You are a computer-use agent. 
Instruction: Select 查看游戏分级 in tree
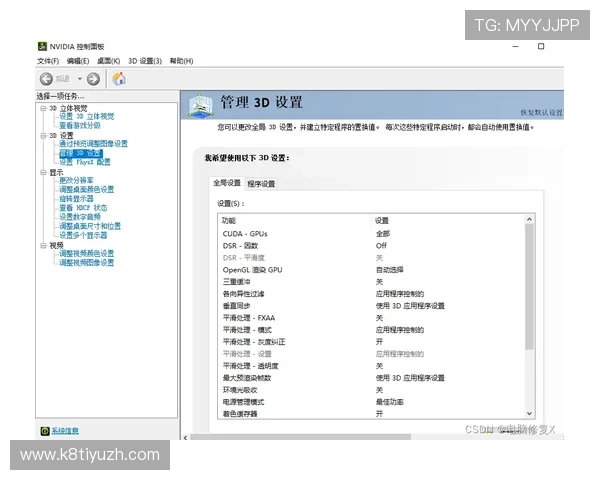[80, 126]
